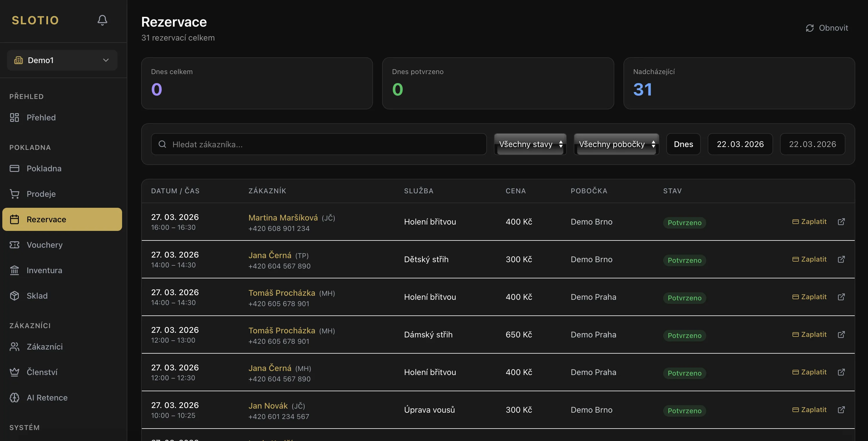Click Zaplatit for Tomáš Procházka Dámský střih

[809, 335]
